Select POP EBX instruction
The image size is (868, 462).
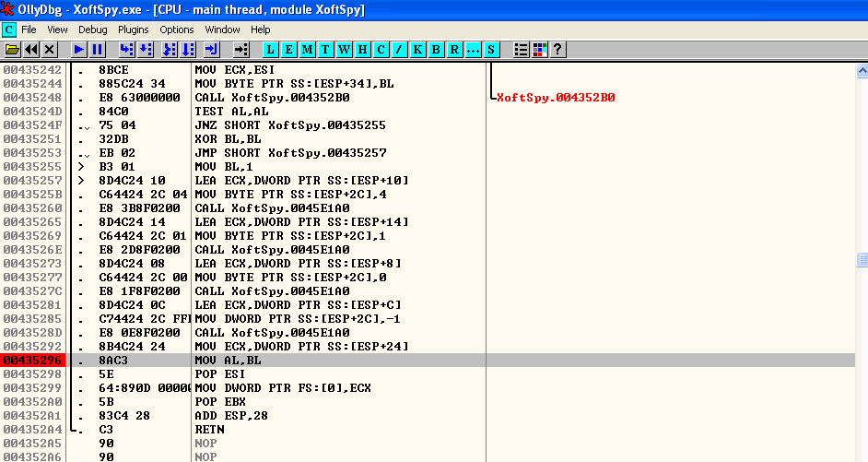(220, 402)
